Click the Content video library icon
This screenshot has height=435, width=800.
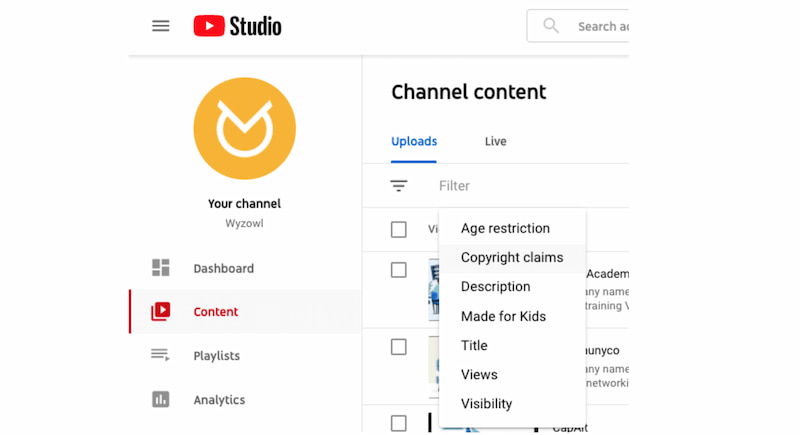(161, 311)
